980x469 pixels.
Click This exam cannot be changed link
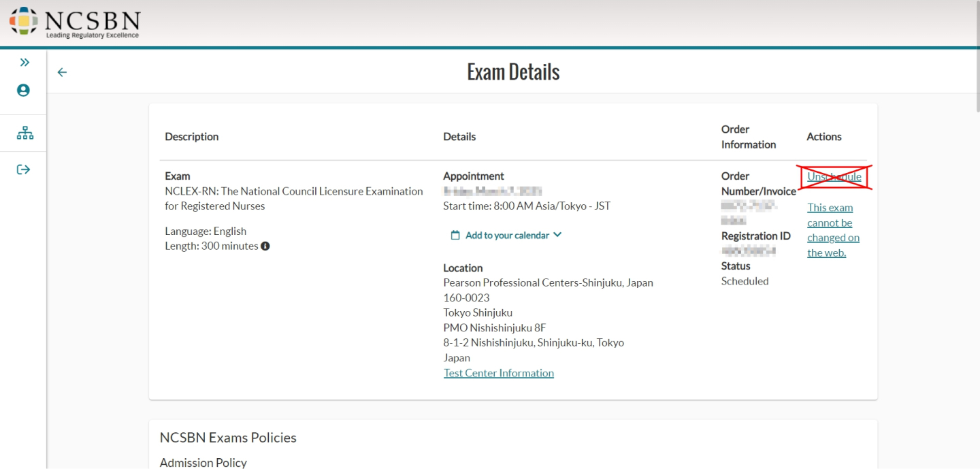point(833,230)
